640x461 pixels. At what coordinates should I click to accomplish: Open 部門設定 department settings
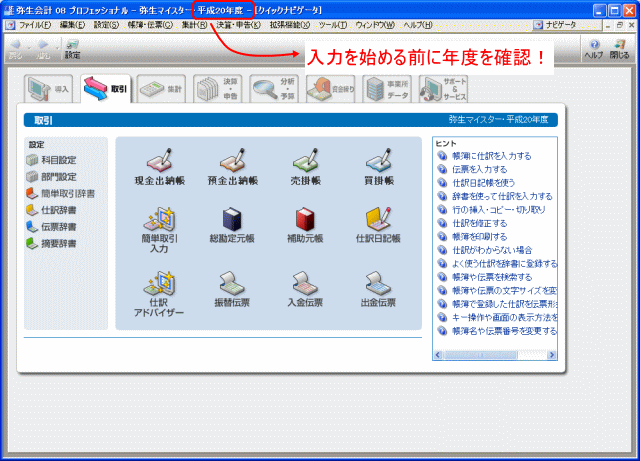[51, 177]
